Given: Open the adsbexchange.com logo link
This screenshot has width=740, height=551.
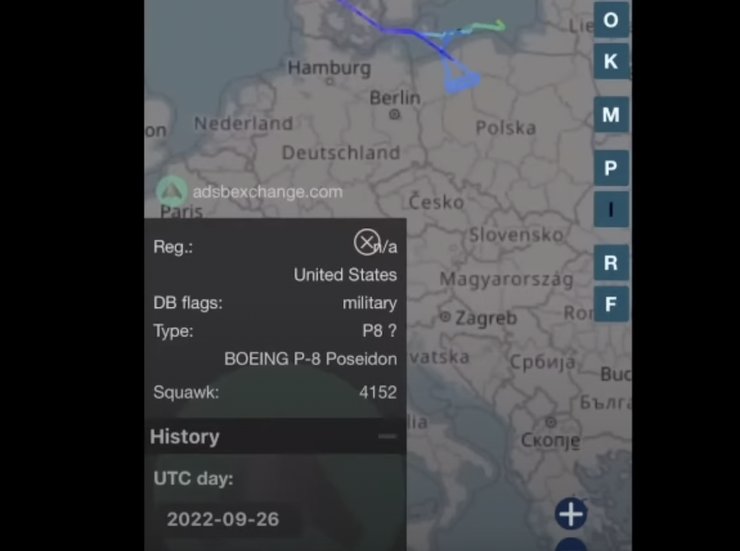Looking at the screenshot, I should click(x=268, y=192).
